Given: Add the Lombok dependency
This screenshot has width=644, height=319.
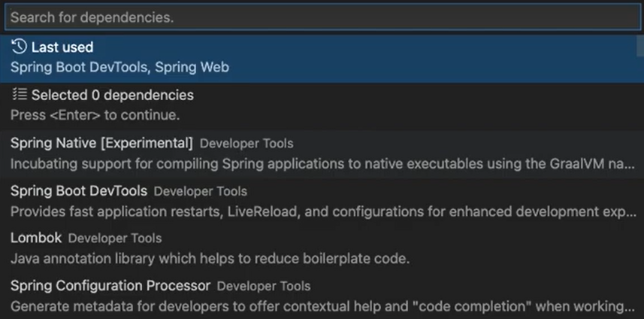Looking at the screenshot, I should (x=35, y=238).
